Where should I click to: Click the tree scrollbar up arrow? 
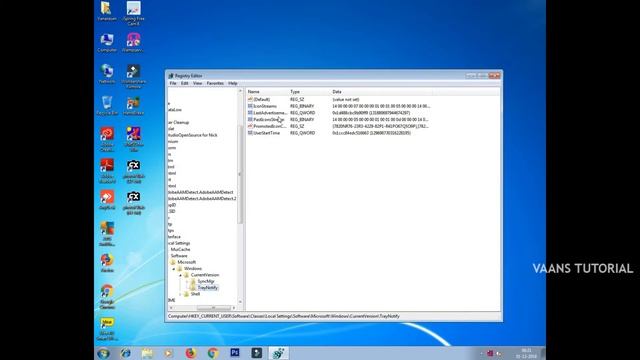tap(240, 91)
